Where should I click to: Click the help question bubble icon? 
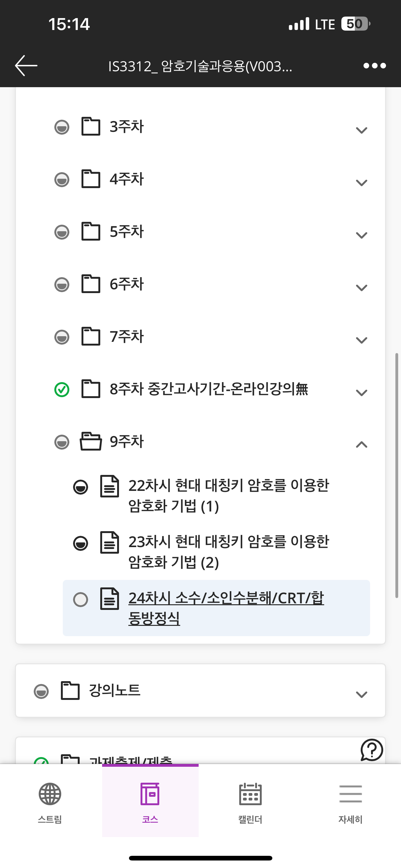(372, 750)
